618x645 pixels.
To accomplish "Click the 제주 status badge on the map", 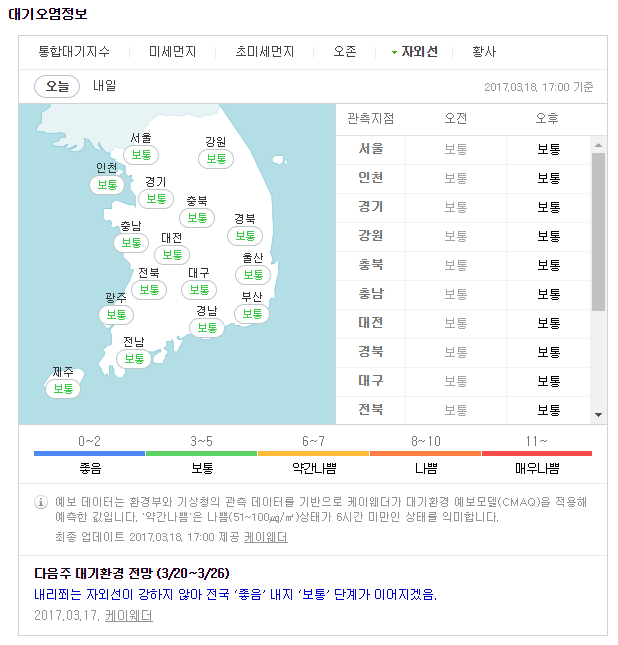I will click(63, 388).
